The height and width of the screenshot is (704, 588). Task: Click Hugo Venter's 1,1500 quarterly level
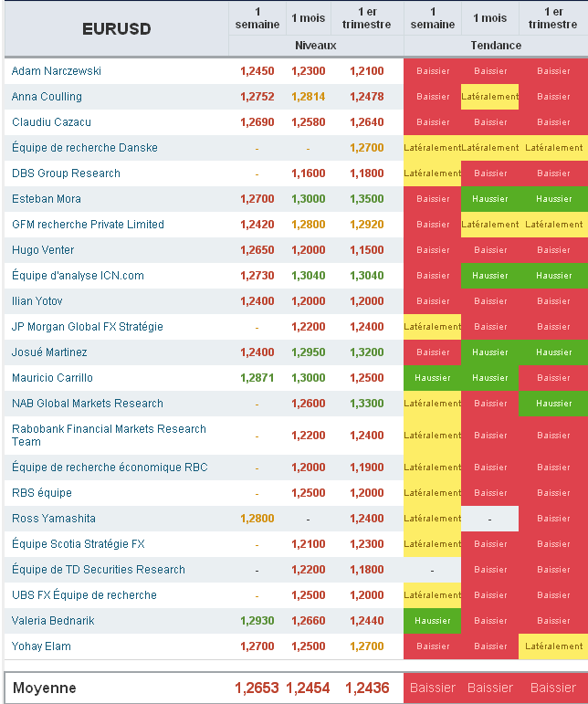367,250
